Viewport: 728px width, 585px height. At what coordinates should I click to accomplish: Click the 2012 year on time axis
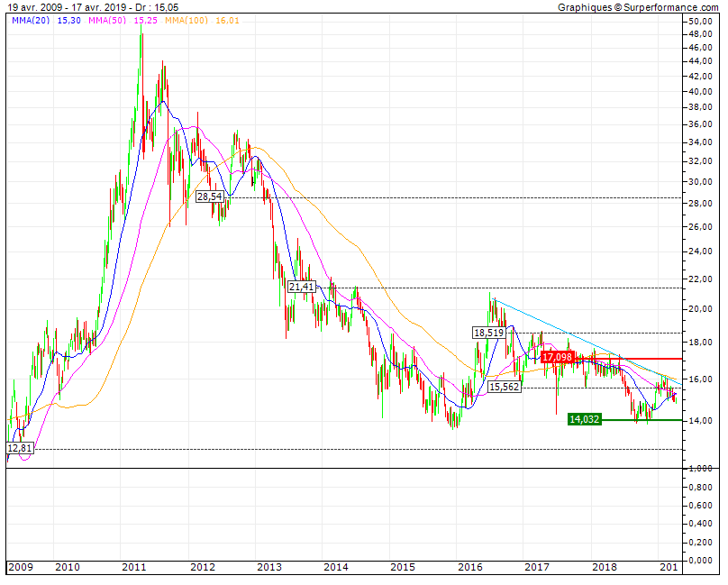203,567
